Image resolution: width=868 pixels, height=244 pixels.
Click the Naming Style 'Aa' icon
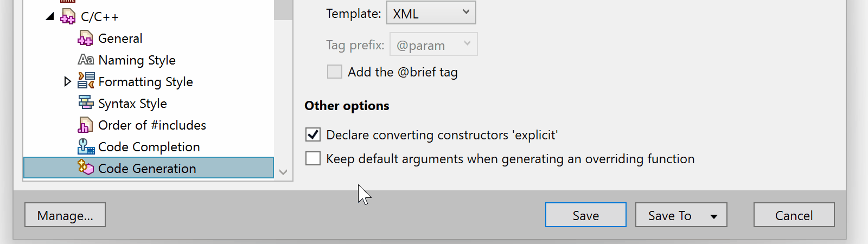tap(86, 60)
